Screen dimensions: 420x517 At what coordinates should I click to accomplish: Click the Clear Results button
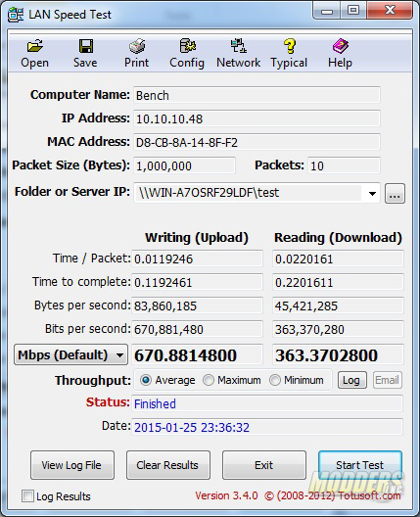point(168,465)
